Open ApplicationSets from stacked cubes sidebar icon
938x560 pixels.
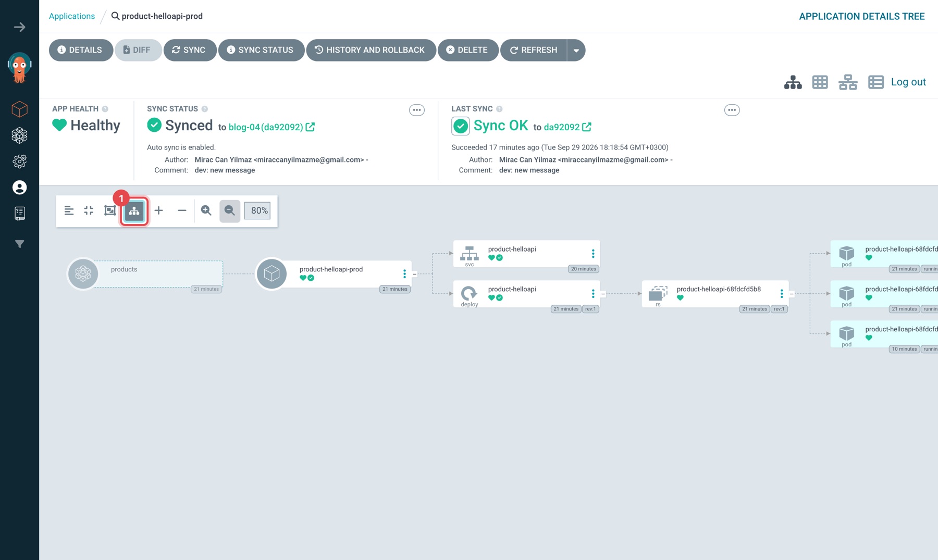pyautogui.click(x=20, y=135)
